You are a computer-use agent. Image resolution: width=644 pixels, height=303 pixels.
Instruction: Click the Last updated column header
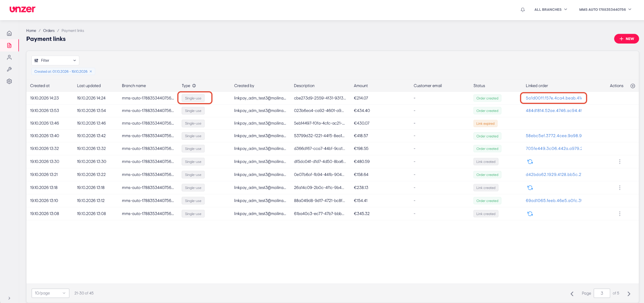click(89, 86)
